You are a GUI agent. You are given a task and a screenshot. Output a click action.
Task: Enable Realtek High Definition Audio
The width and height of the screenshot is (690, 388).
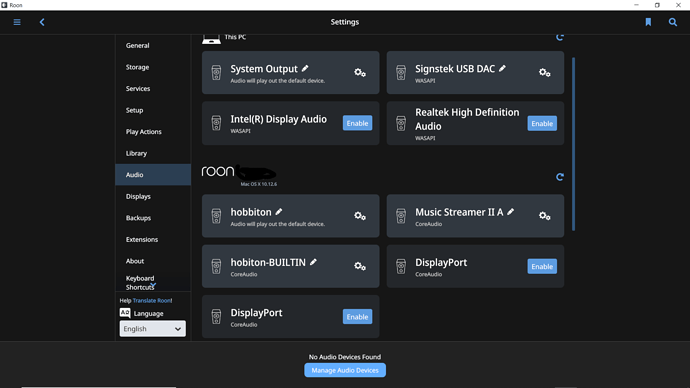(542, 124)
